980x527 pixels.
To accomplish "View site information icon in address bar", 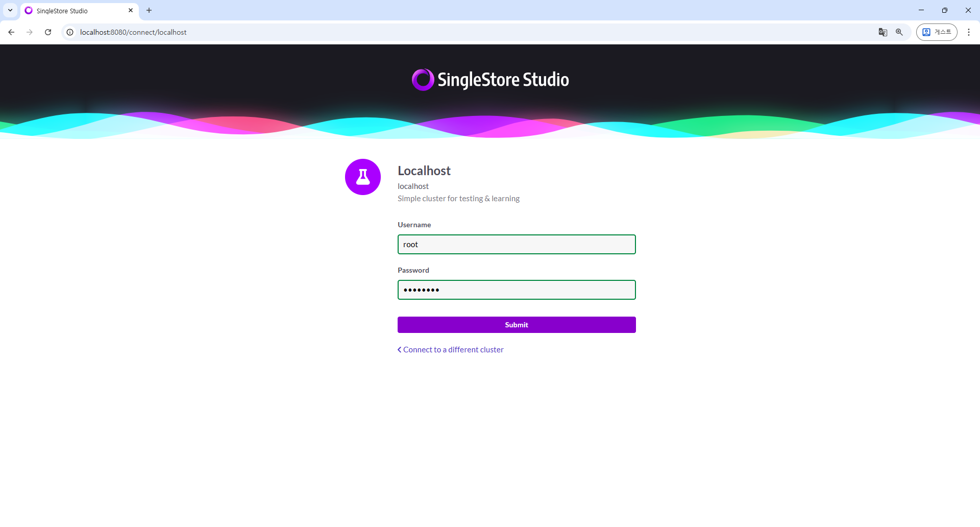I will 70,32.
